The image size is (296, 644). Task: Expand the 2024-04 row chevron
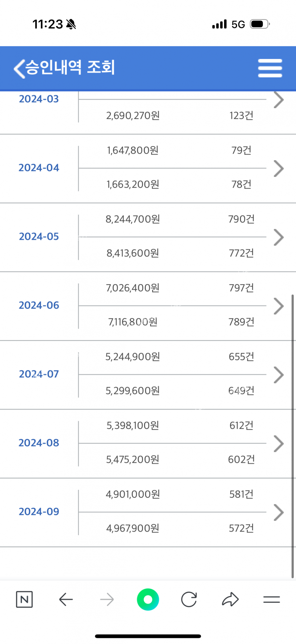278,168
